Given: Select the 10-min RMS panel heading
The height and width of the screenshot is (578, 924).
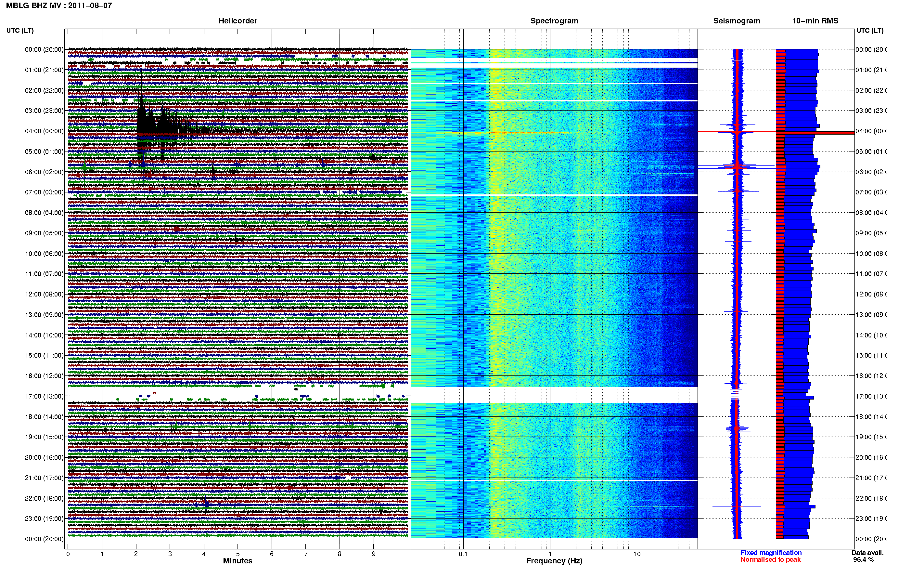Looking at the screenshot, I should point(815,21).
